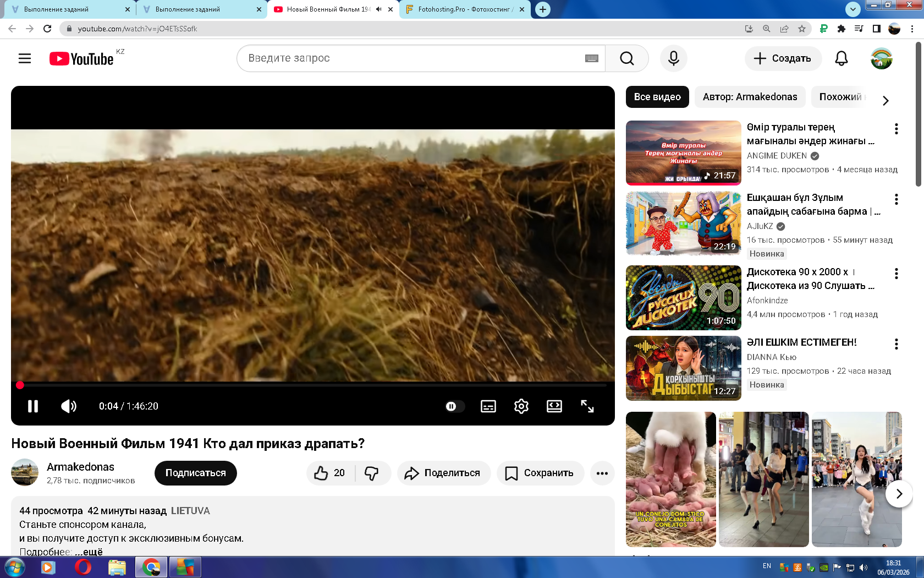Open the Armakedonas channel name link
The width and height of the screenshot is (924, 578).
coord(80,467)
